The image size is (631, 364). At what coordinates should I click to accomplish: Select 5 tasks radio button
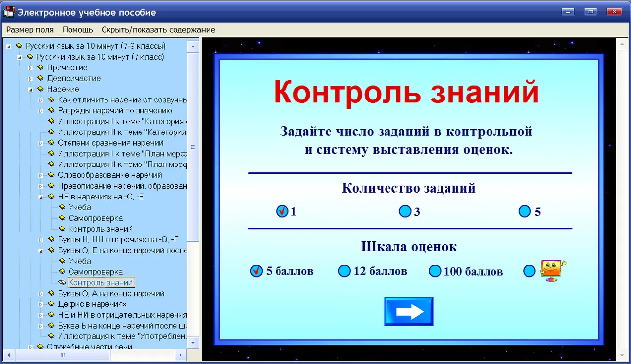click(x=525, y=212)
